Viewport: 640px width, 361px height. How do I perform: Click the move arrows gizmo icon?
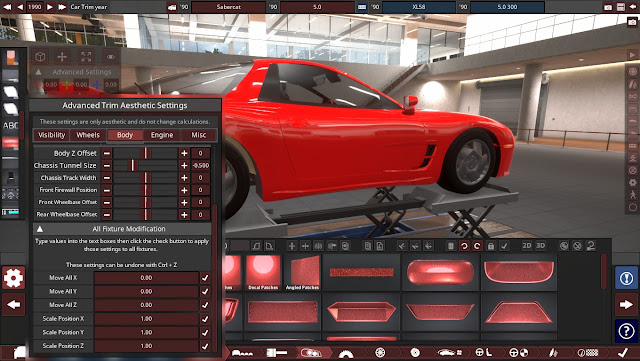[x=62, y=57]
